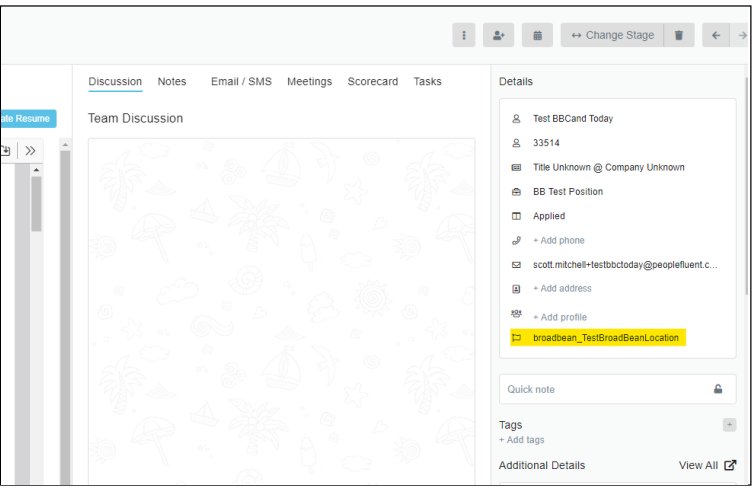
Task: Switch to the Scorecard tab
Action: pos(373,82)
